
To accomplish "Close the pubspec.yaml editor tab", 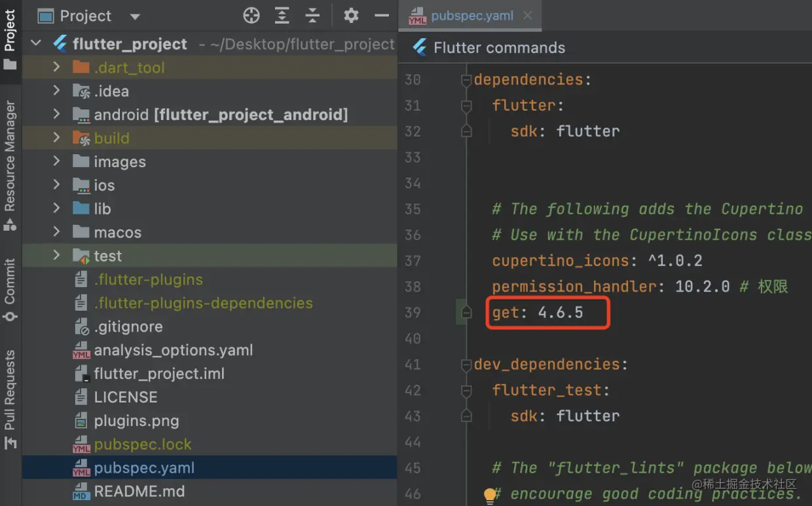I will click(x=528, y=16).
